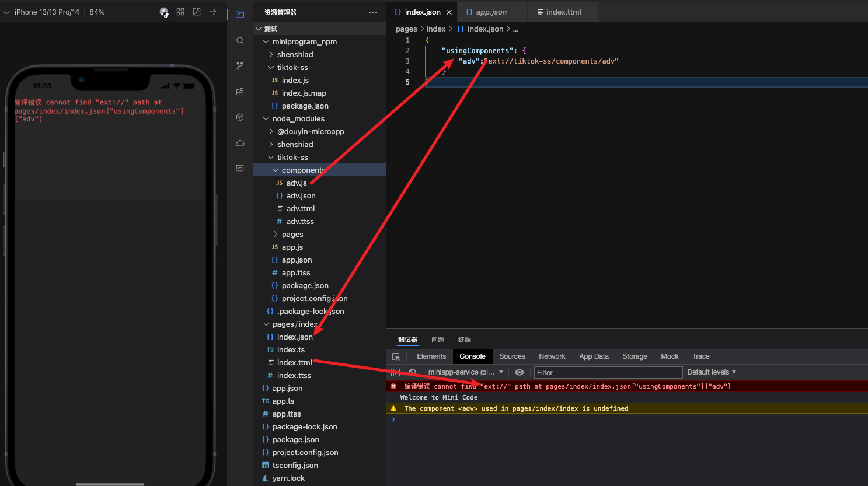The height and width of the screenshot is (486, 868).
Task: Open the search icon in the activity bar
Action: 240,40
